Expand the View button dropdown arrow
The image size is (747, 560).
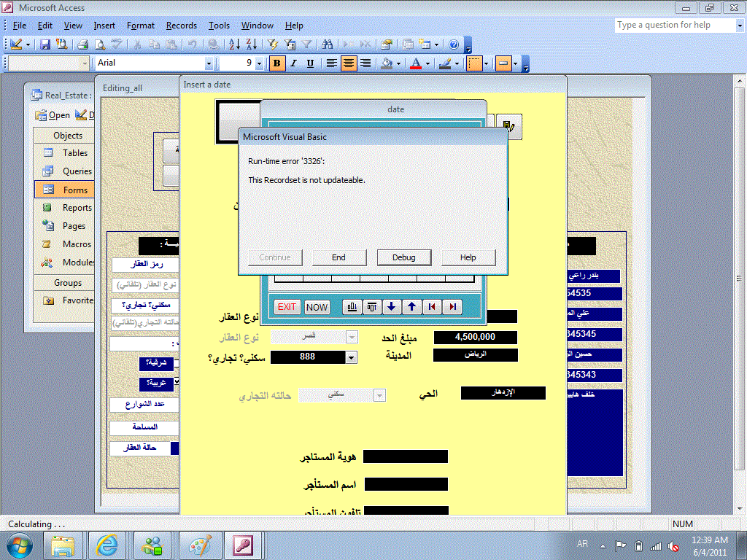[28, 44]
